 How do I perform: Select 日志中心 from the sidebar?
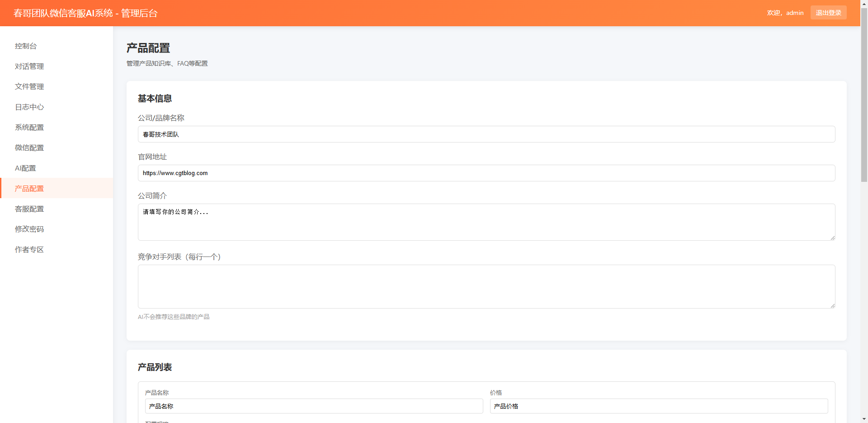29,107
